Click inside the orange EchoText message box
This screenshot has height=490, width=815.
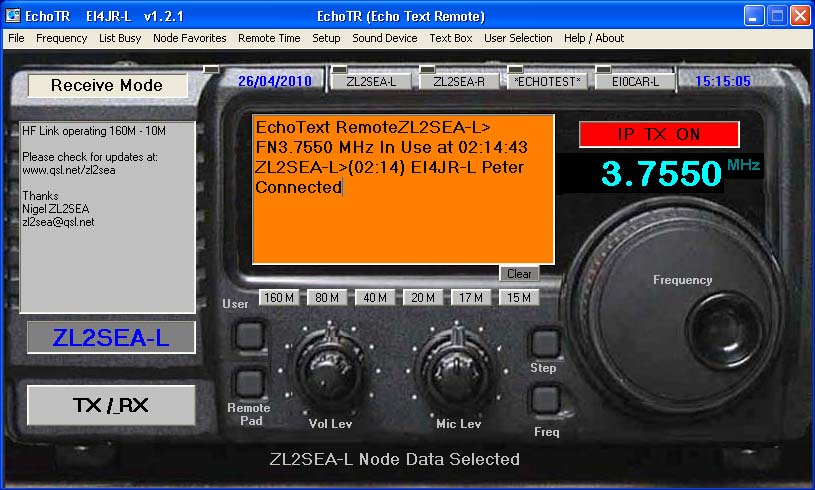coord(403,190)
